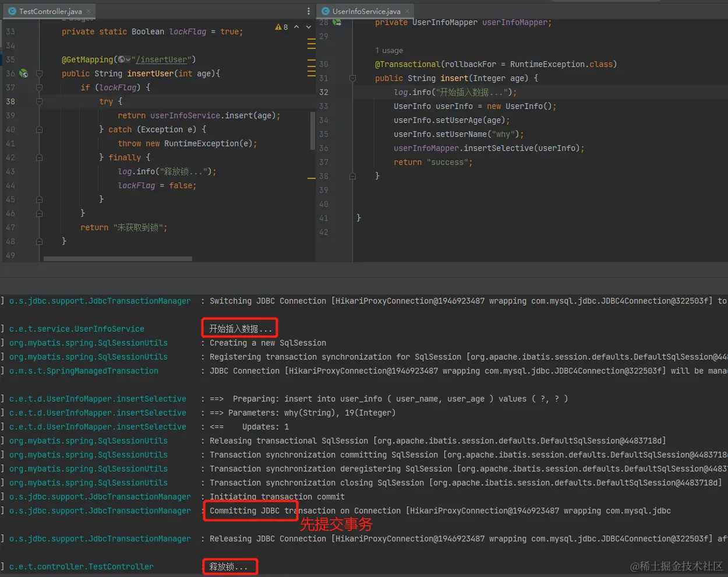Click the Spring endpoint gutter icon on line 36
728x577 pixels.
(x=23, y=73)
